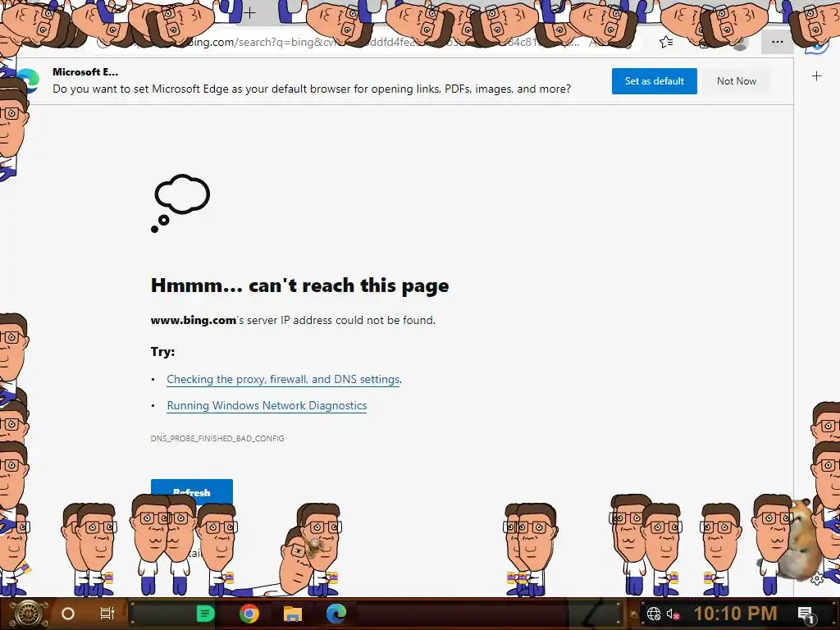Click the "Hmmm... can't reach this page" heading
The height and width of the screenshot is (630, 840).
click(300, 285)
